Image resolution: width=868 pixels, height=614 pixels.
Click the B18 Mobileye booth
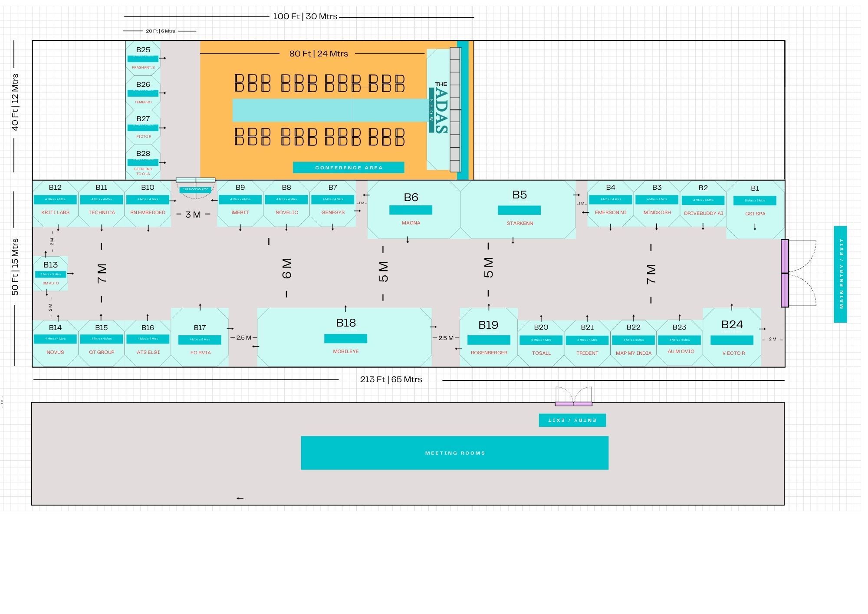pyautogui.click(x=345, y=337)
